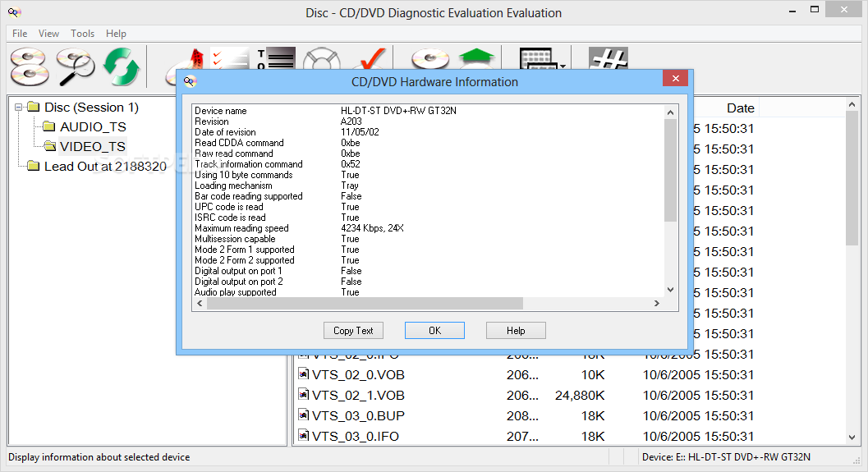Click the green refresh arrows icon
The image size is (868, 472).
click(x=122, y=67)
